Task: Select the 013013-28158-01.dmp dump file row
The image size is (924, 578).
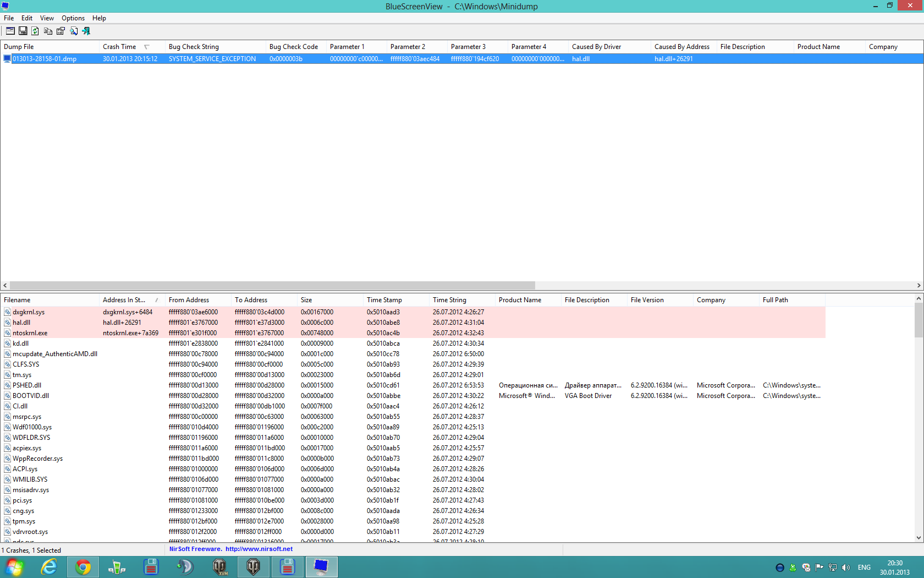Action: pos(45,59)
